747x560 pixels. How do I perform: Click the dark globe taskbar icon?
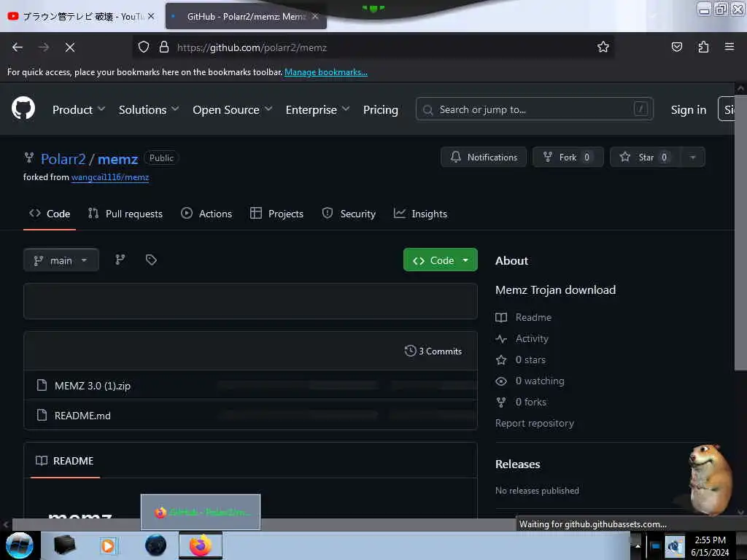click(x=156, y=545)
